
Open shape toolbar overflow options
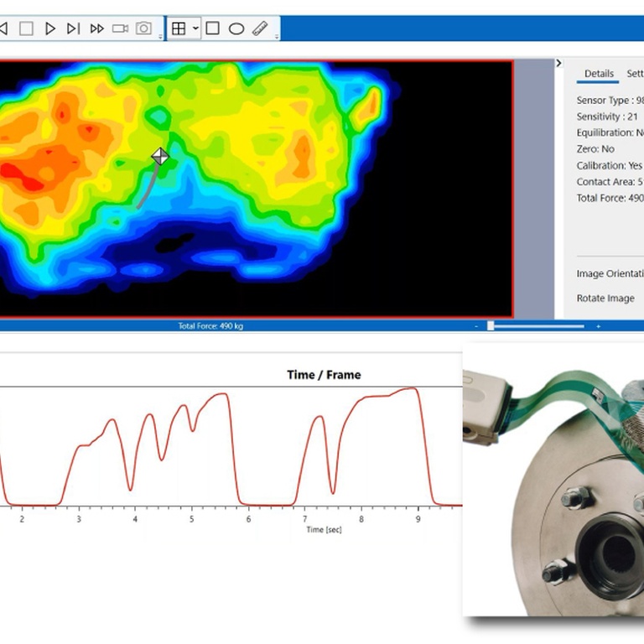coord(277,37)
